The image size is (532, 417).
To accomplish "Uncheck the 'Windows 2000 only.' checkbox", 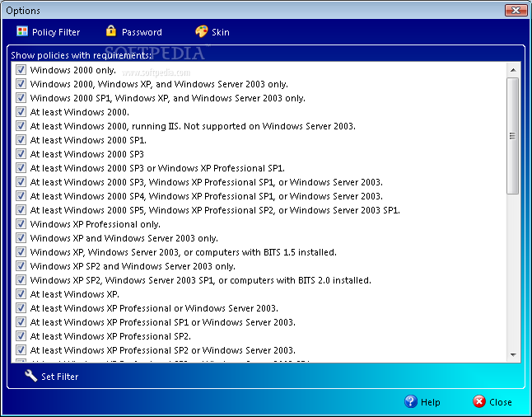I will [21, 69].
